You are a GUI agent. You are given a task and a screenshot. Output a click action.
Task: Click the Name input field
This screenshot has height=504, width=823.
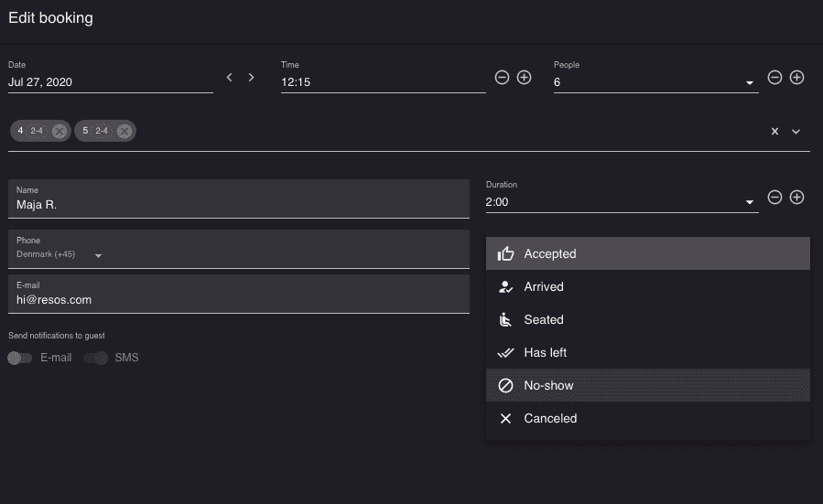coord(238,205)
